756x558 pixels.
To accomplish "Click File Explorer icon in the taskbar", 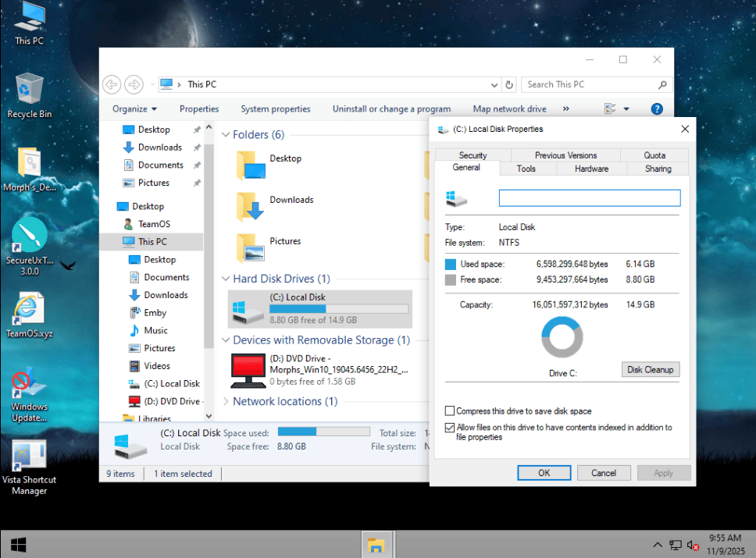I will (377, 544).
